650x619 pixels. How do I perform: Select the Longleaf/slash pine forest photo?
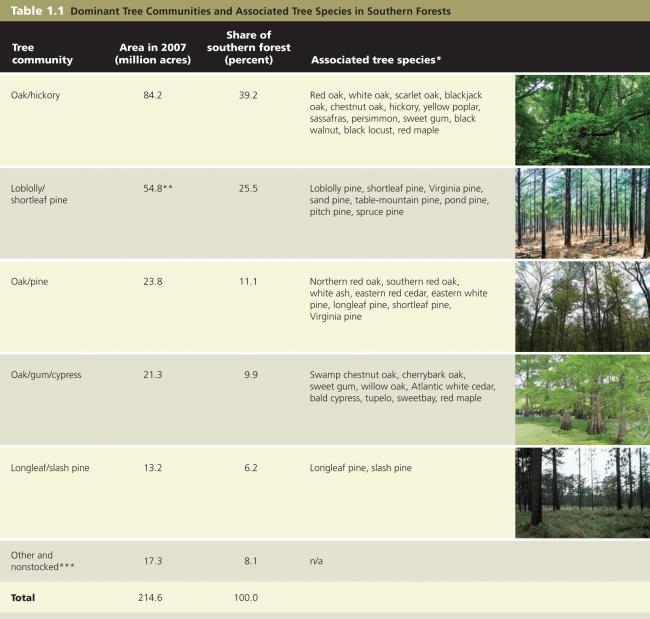tap(582, 492)
